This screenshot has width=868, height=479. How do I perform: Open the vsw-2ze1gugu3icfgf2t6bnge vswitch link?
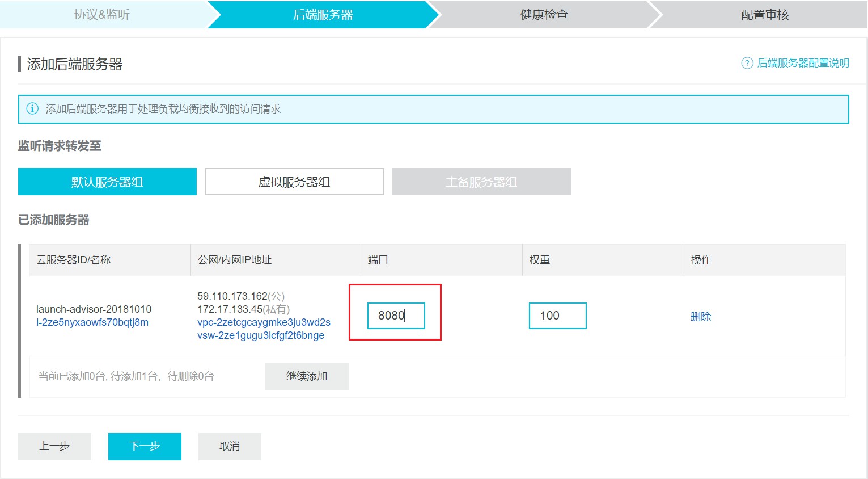[x=261, y=335]
